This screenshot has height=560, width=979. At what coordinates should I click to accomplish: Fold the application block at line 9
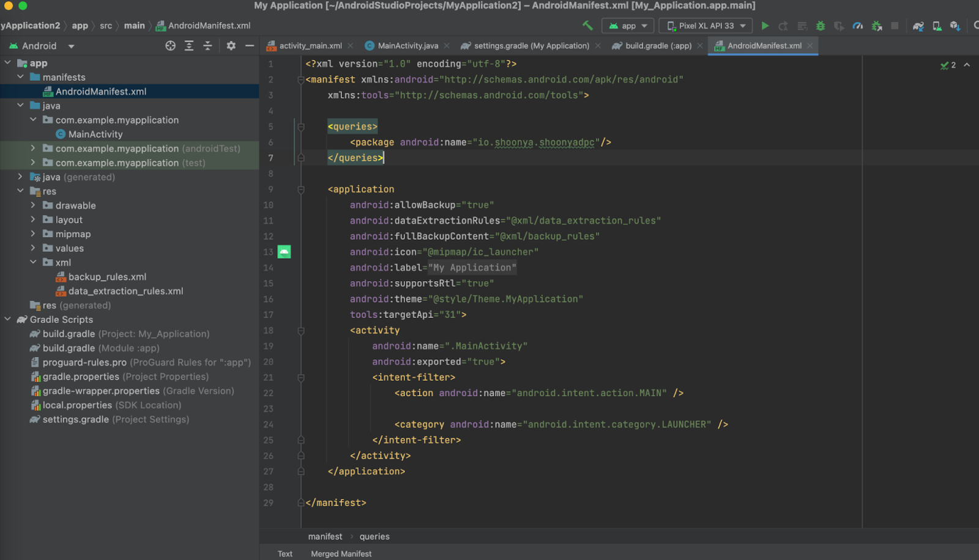(x=301, y=190)
